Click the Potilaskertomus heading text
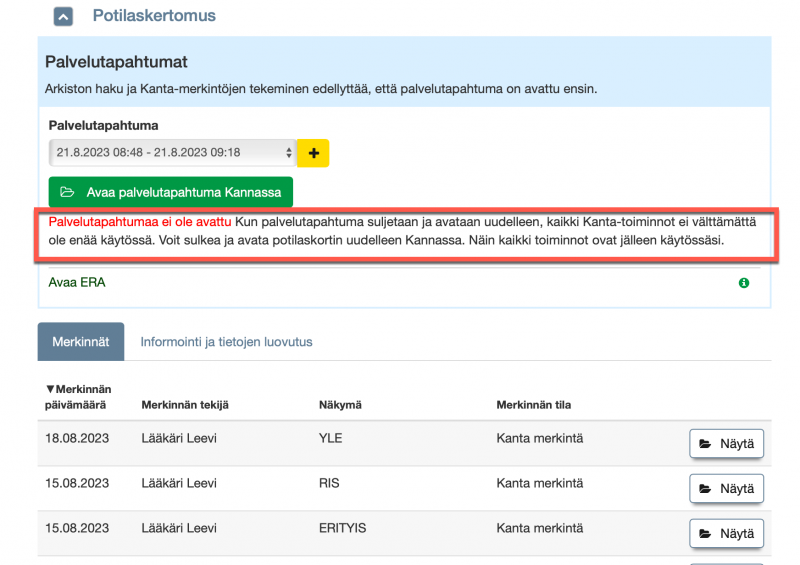The image size is (800, 565). pyautogui.click(x=154, y=16)
